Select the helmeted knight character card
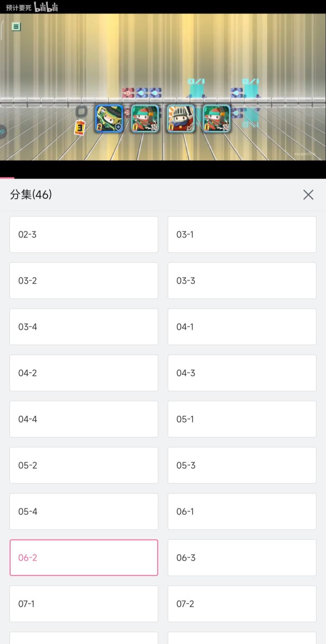326x644 pixels. [181, 119]
